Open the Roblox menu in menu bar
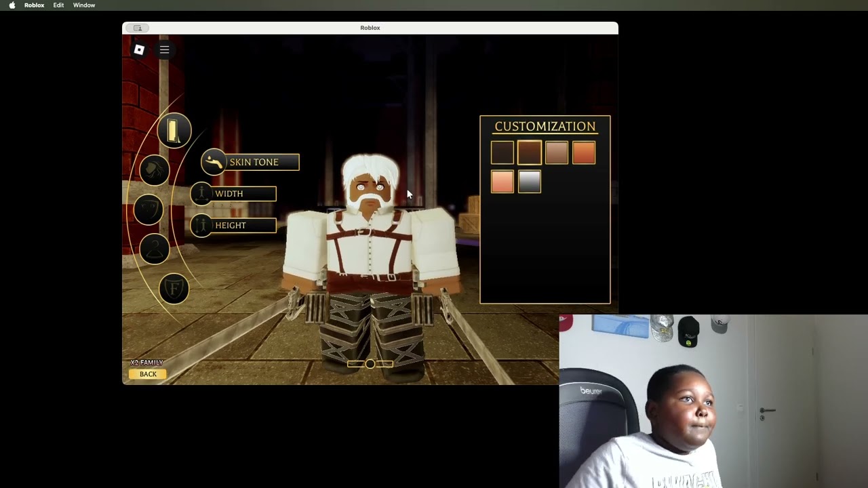The height and width of the screenshot is (488, 868). pyautogui.click(x=34, y=5)
